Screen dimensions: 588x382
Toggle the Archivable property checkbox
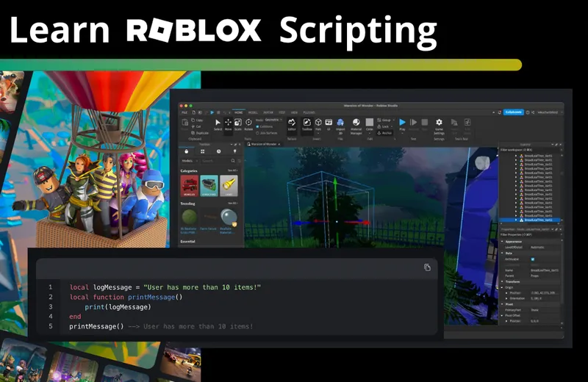533,259
